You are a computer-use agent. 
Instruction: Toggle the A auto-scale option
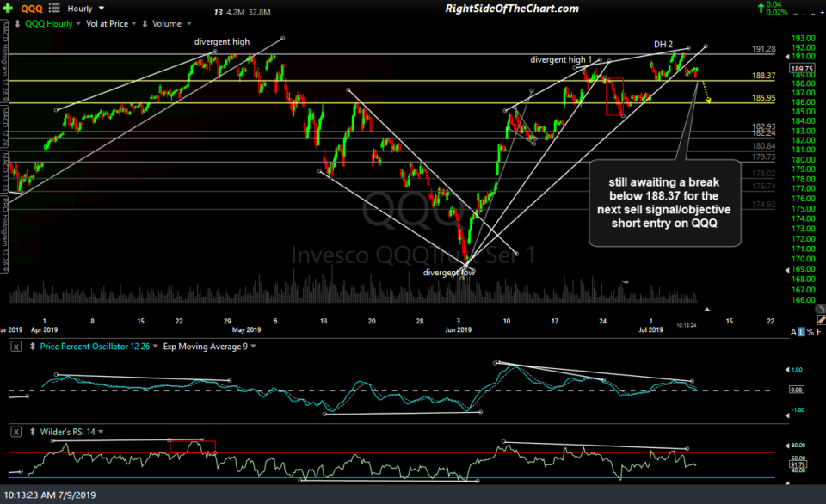tap(793, 331)
